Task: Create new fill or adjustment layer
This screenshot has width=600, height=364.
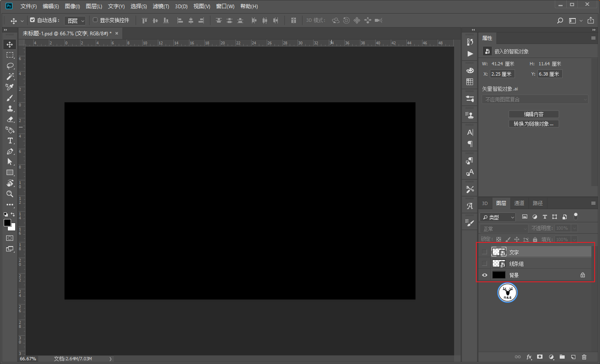Action: 551,357
